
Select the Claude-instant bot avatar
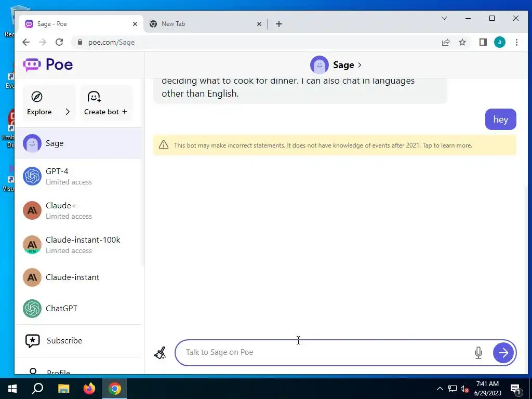(x=32, y=277)
